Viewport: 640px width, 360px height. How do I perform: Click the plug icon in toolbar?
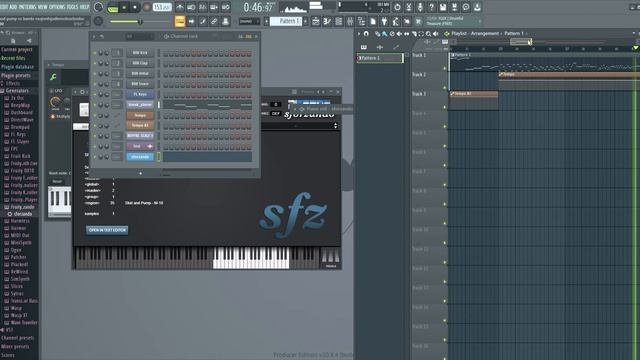tap(384, 21)
